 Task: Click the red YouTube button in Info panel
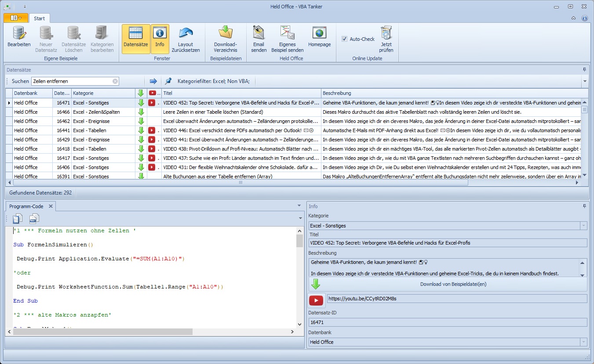click(316, 300)
